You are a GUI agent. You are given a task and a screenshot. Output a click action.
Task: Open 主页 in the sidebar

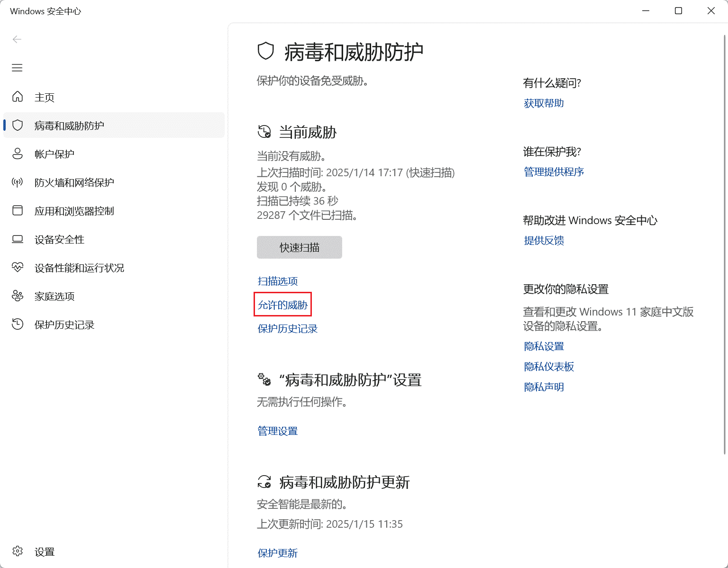tap(114, 97)
